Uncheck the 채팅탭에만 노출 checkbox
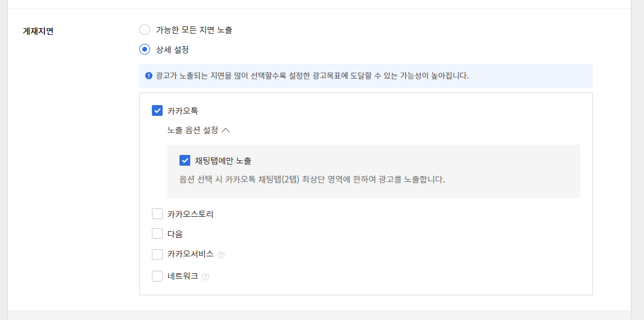644x320 pixels. (185, 160)
